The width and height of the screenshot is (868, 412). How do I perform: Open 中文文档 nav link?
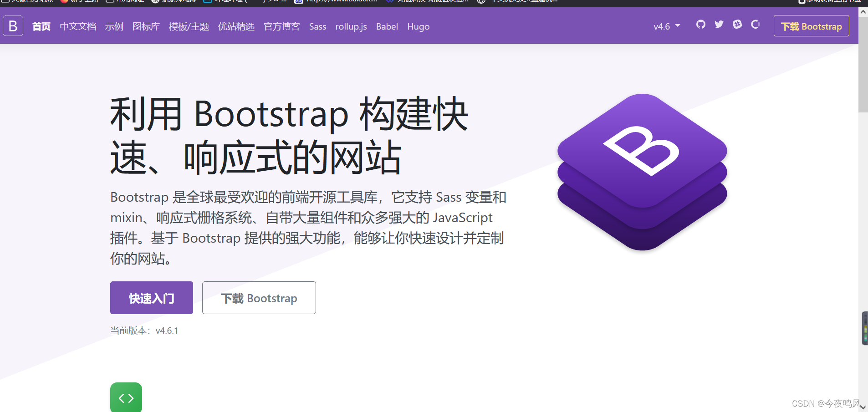(x=78, y=26)
